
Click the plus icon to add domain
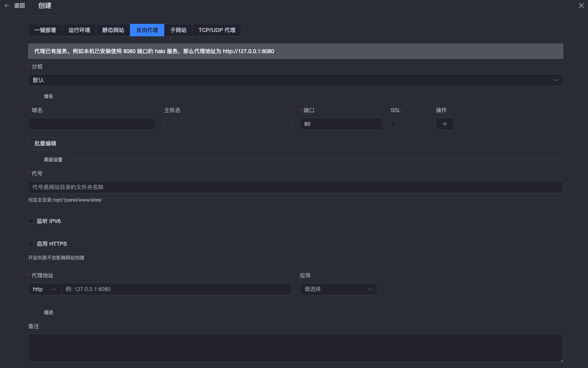coord(444,124)
